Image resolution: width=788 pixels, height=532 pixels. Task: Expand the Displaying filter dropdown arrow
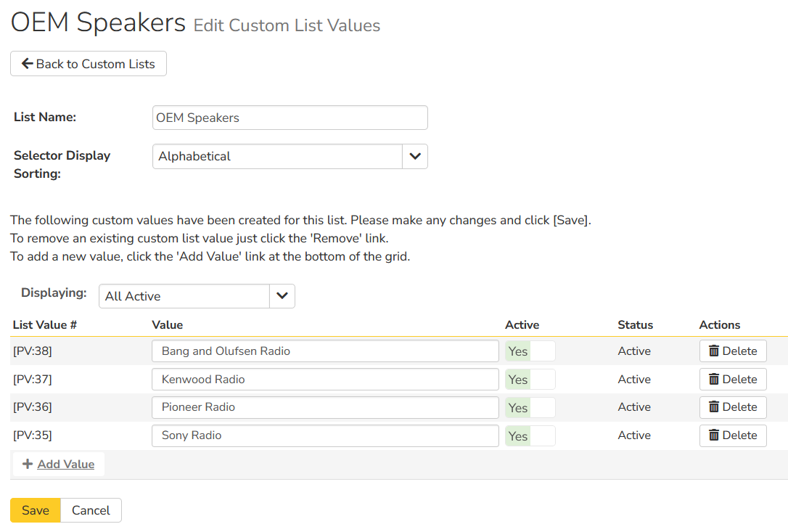tap(282, 296)
